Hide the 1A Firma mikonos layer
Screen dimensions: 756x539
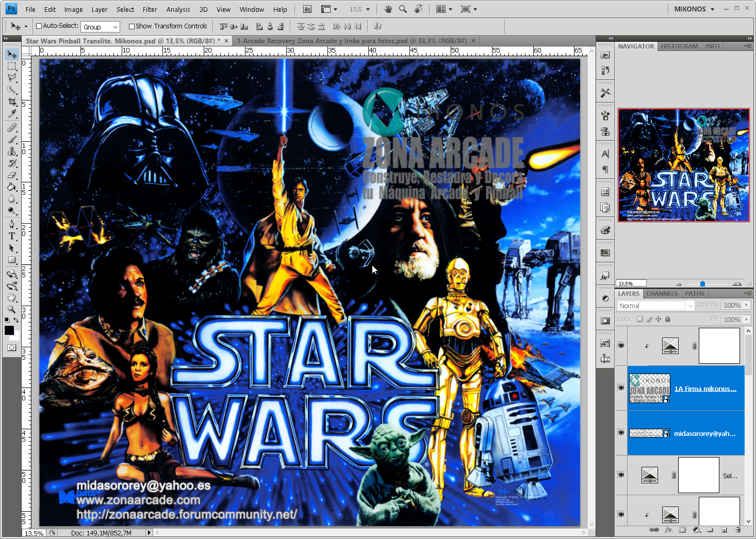[621, 388]
